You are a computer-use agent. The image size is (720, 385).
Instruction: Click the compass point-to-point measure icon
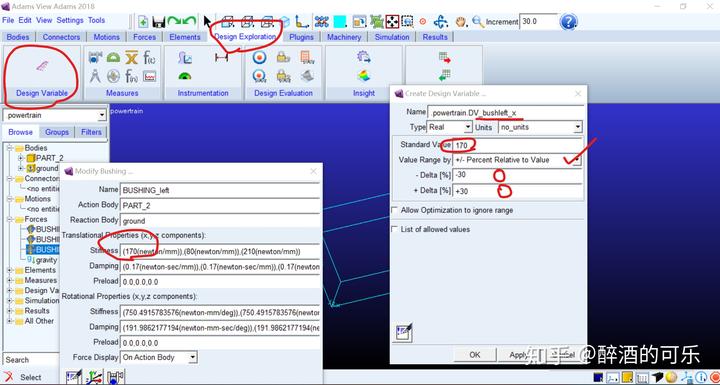pyautogui.click(x=95, y=76)
